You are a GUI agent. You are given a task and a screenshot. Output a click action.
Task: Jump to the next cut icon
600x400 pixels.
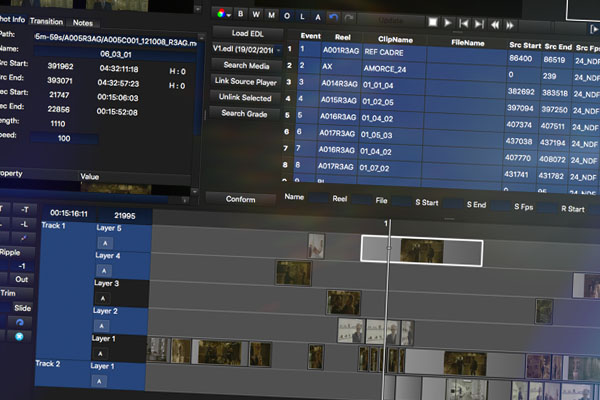pos(479,24)
